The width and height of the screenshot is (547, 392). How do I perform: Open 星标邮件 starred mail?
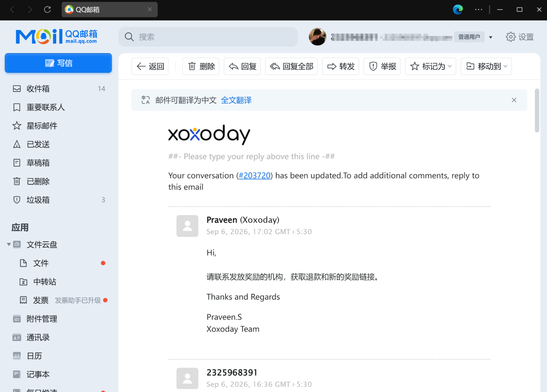point(59,126)
